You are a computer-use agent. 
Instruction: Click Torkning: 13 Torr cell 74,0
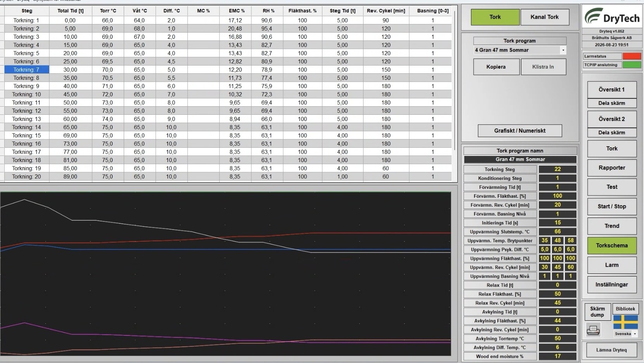point(107,119)
